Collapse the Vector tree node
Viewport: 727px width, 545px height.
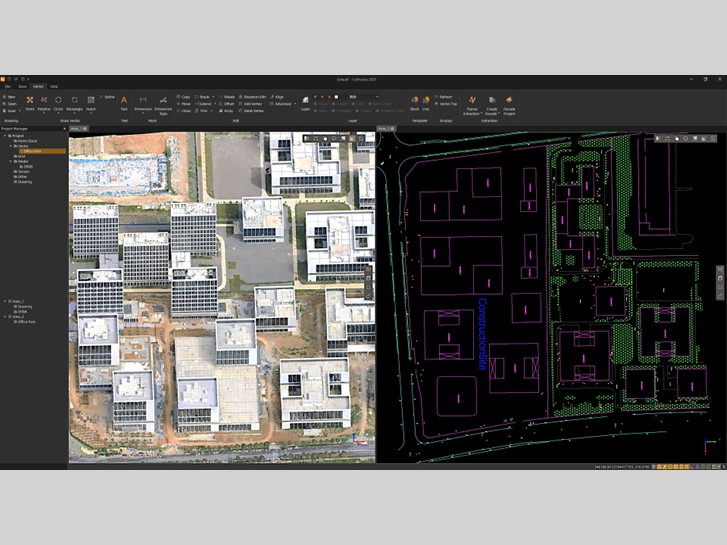tap(11, 146)
